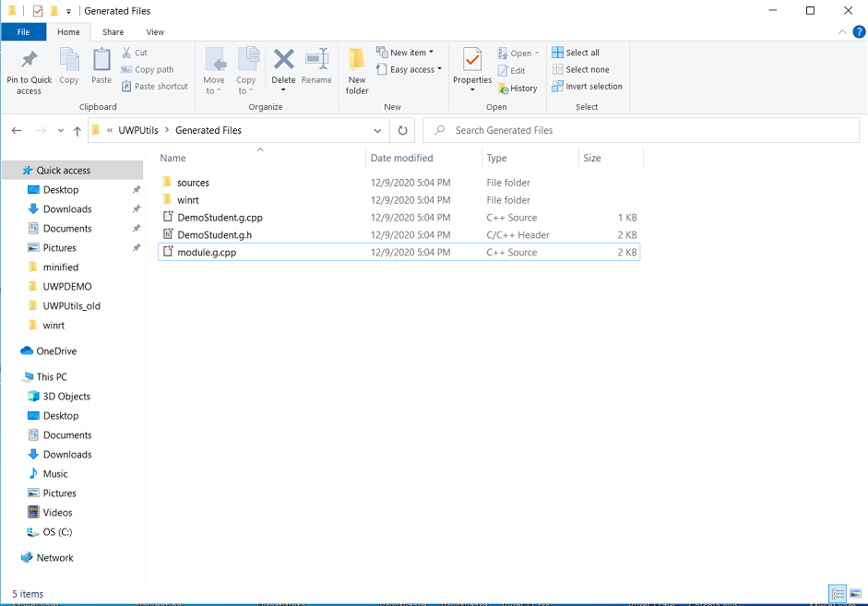Open pinned Documents under Quick access
Screen dimensions: 868x606
(67, 229)
